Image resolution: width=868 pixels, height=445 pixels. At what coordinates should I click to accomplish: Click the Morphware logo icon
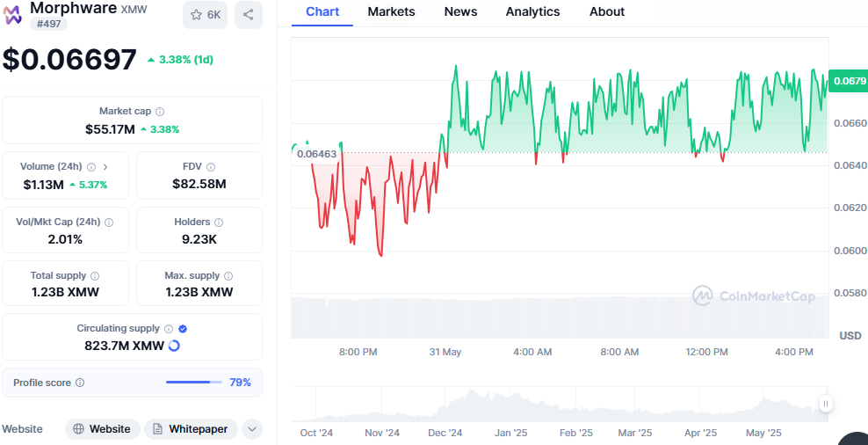pyautogui.click(x=13, y=14)
